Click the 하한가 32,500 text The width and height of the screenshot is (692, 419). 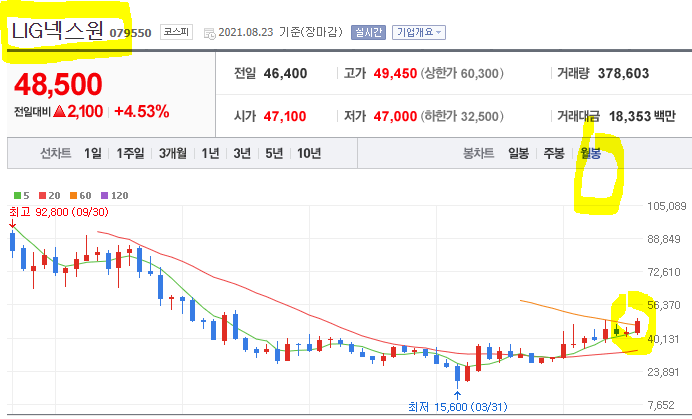462,117
